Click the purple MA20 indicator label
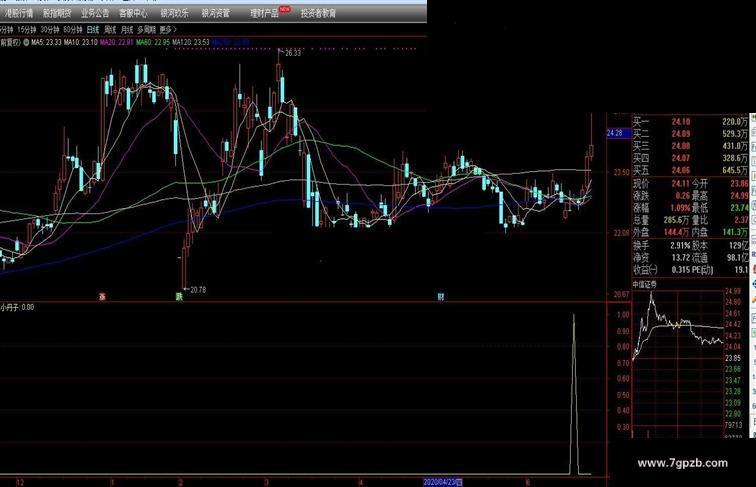756x487 pixels. pos(116,42)
